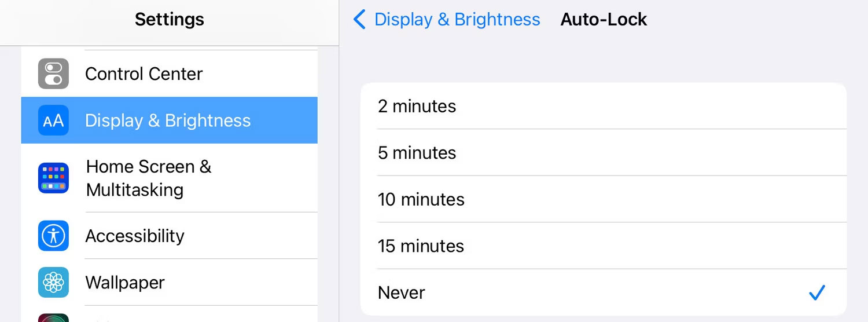Tap the Wallpaper flower icon

[x=53, y=282]
